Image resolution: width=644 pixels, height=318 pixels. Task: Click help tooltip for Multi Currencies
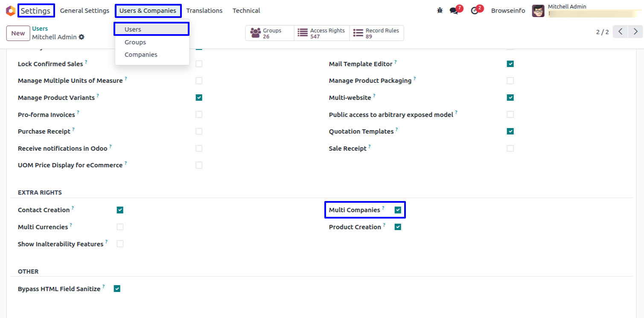coord(71,225)
